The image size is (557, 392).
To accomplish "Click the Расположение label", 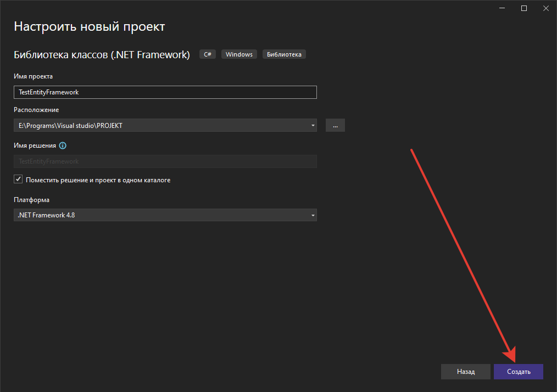I will point(36,110).
